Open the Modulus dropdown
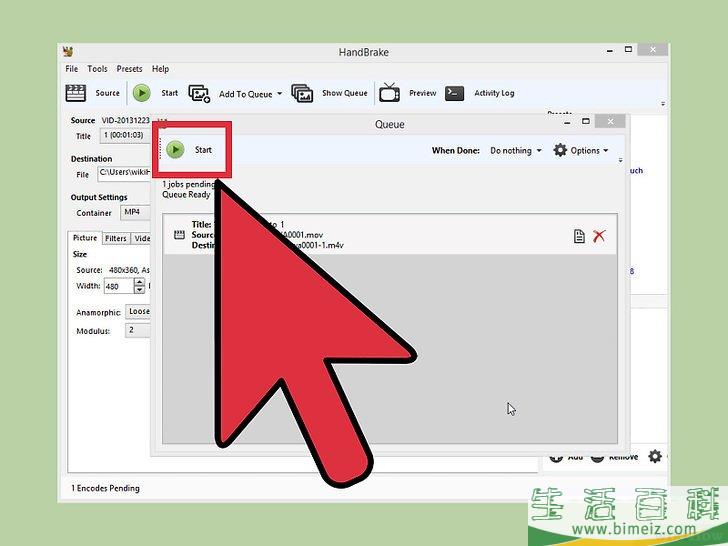The image size is (728, 546). click(x=138, y=330)
